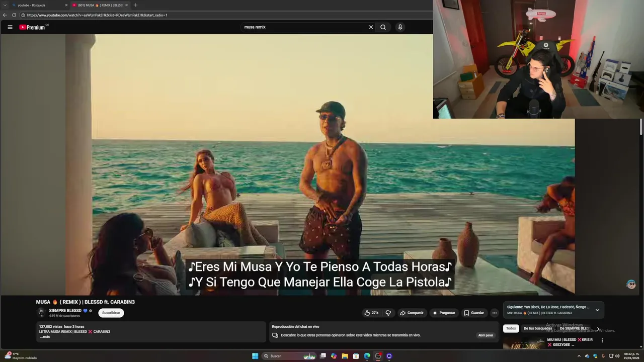Close the MUSA REMIX tab
The width and height of the screenshot is (644, 362).
[x=126, y=5]
